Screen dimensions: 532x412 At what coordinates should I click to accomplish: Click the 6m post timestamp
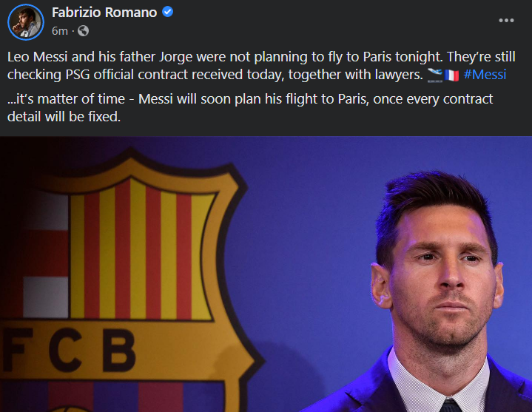point(60,31)
